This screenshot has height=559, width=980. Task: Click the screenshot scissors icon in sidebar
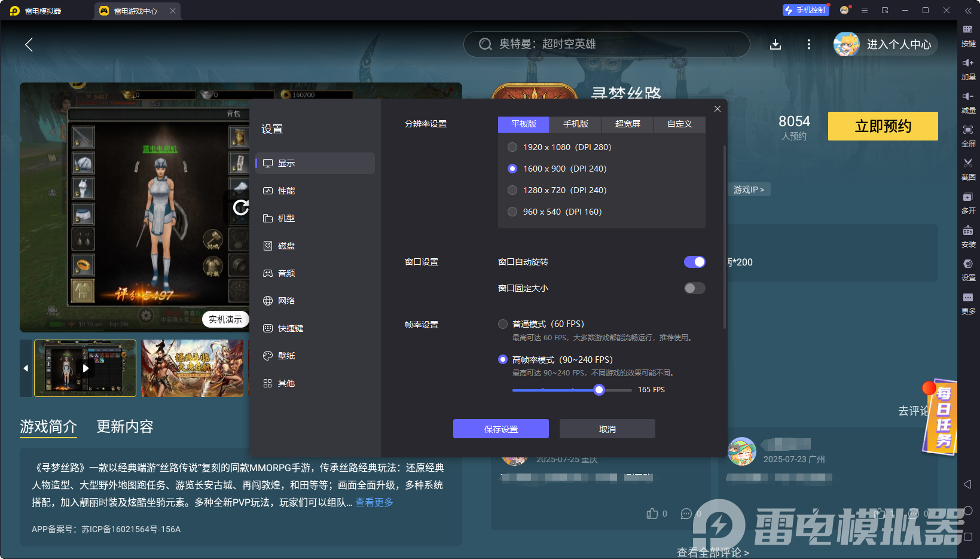[x=967, y=163]
